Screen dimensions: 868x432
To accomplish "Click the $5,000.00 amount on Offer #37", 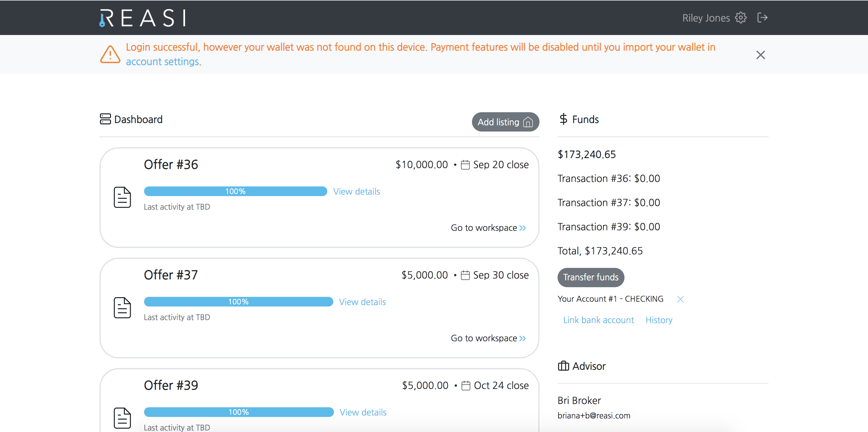I will (425, 275).
